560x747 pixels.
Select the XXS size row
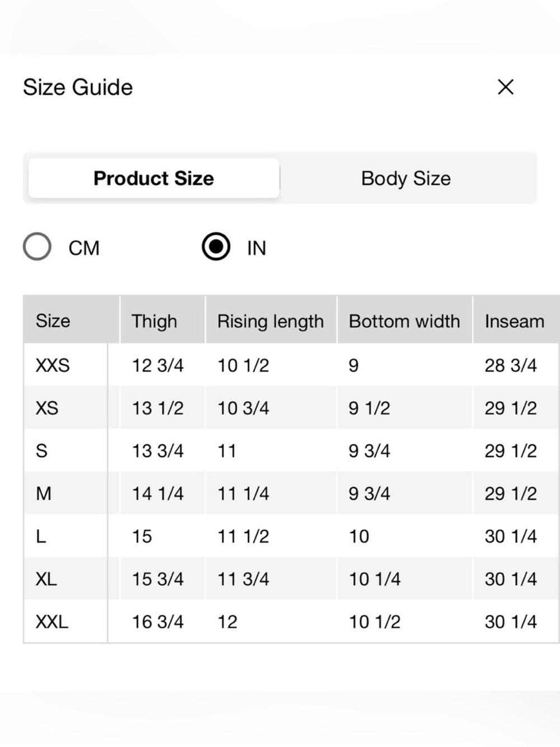pos(291,365)
